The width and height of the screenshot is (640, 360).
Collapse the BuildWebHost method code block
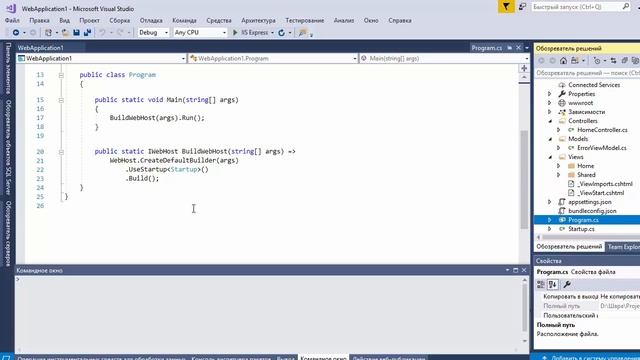(x=61, y=152)
